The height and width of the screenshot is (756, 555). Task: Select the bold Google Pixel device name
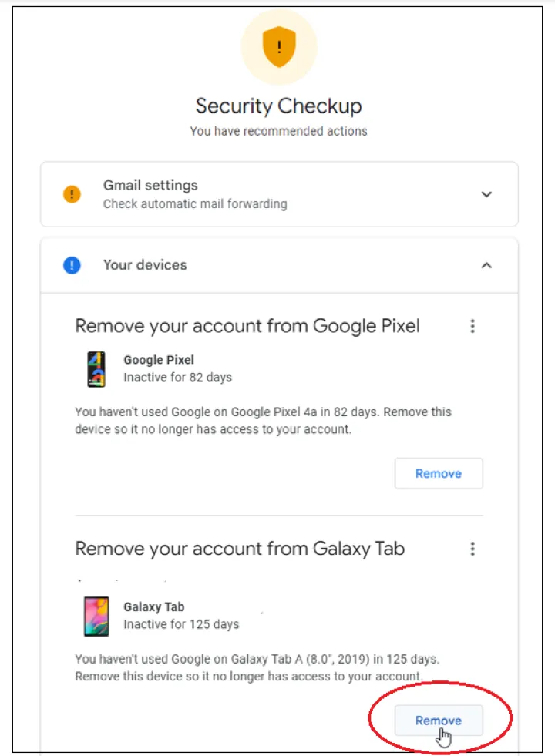(x=159, y=360)
